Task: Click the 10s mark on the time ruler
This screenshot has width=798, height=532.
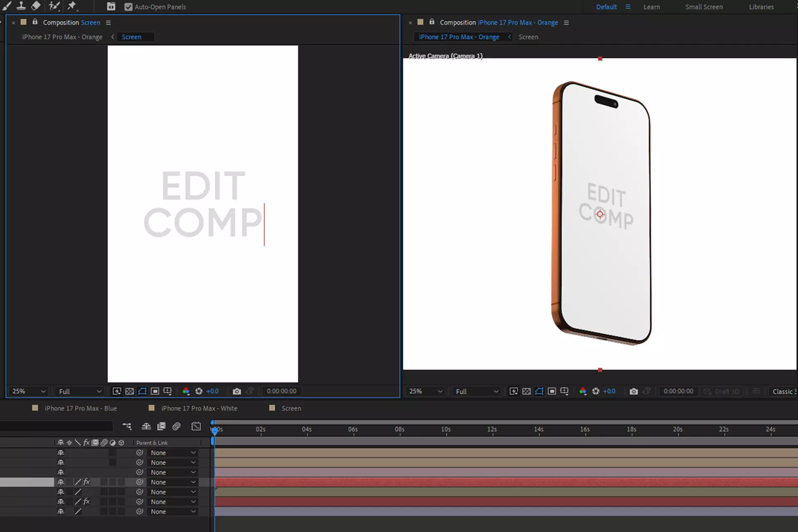Action: coord(446,429)
